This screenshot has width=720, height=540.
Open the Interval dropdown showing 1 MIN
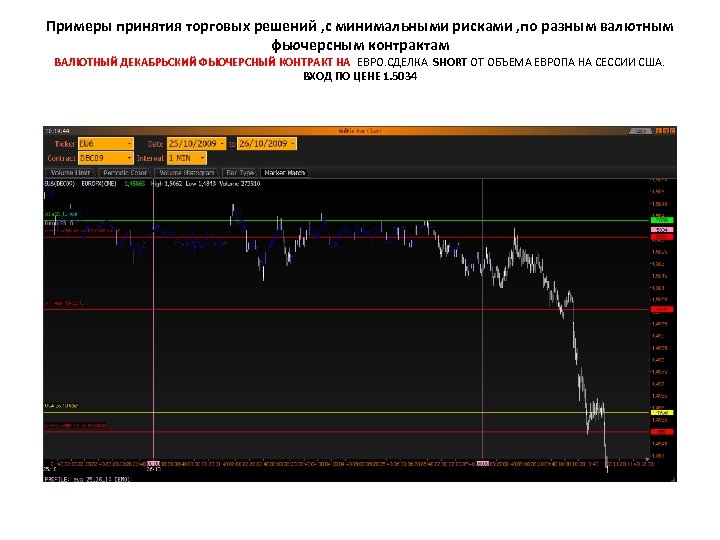186,158
